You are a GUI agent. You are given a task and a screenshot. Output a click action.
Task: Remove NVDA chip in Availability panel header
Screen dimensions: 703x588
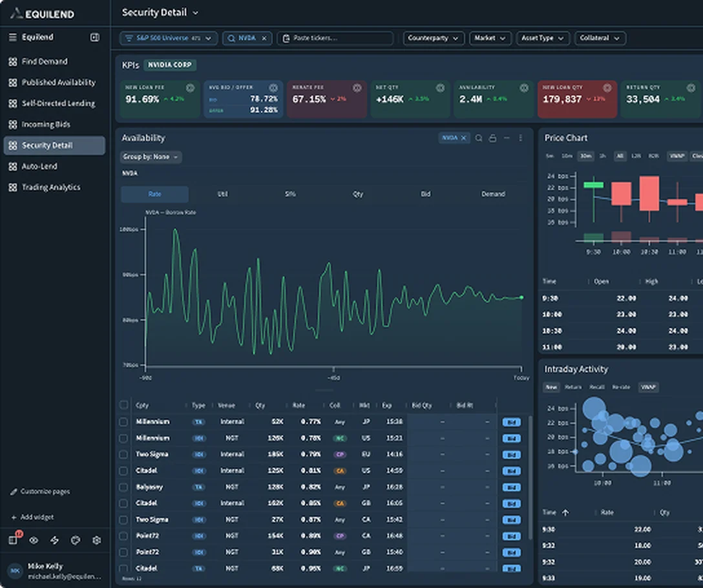(x=463, y=138)
